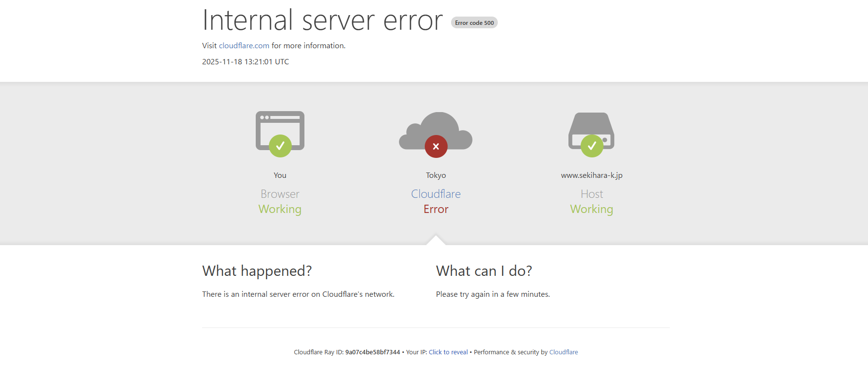Click Working status under Browser
The height and width of the screenshot is (366, 868).
coord(280,209)
